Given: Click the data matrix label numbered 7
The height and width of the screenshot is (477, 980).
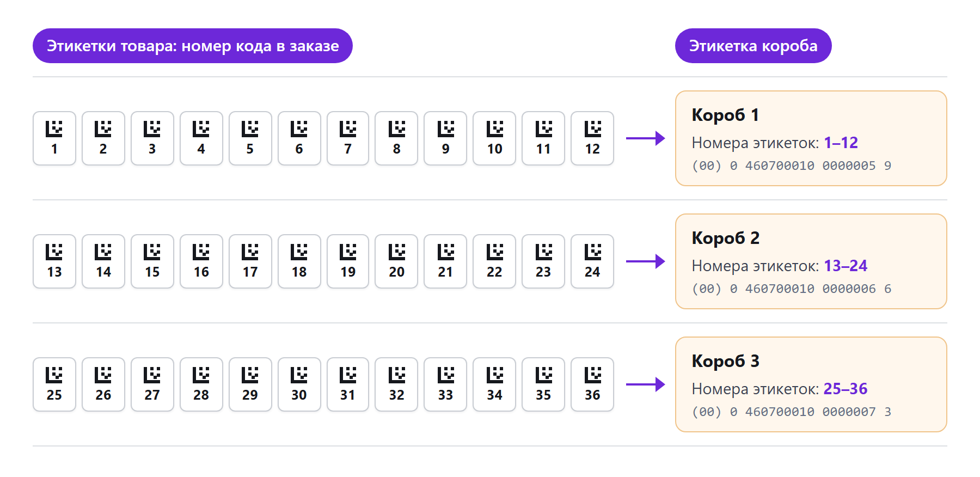Looking at the screenshot, I should pos(348,138).
